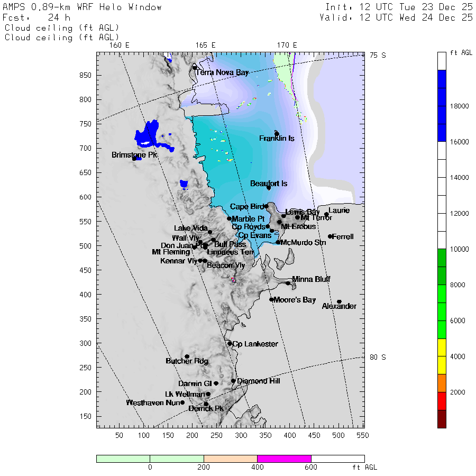
Task: Click the blue 18000 ft colorbar segment
Action: pos(442,106)
